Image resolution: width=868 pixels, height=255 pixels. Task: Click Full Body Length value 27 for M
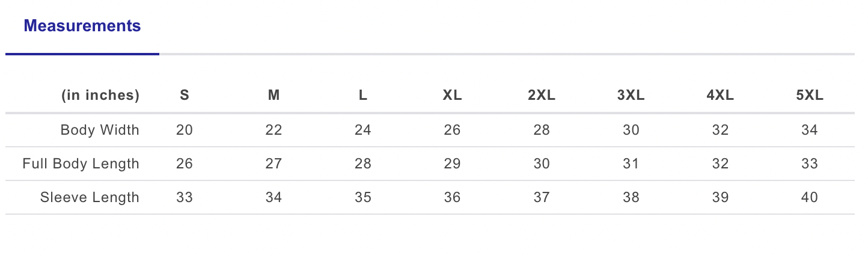(274, 164)
